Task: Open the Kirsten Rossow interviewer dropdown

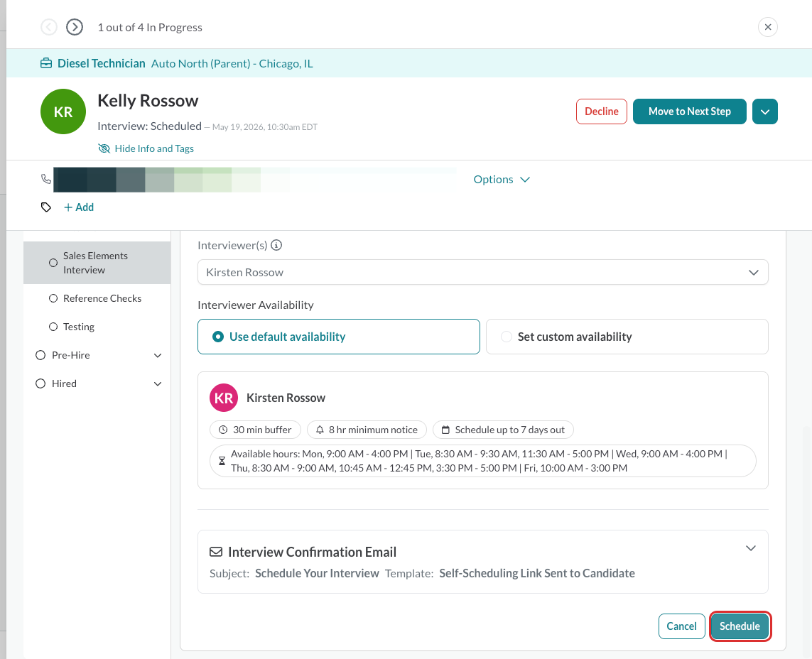Action: tap(482, 272)
